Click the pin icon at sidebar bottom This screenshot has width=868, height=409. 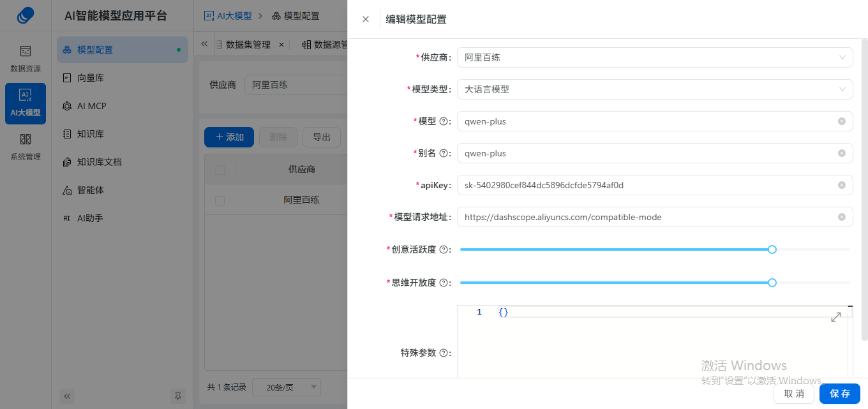coord(178,396)
